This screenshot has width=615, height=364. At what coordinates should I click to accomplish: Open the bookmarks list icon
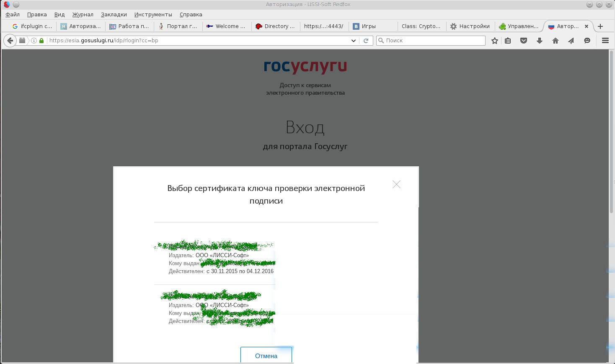pos(508,41)
